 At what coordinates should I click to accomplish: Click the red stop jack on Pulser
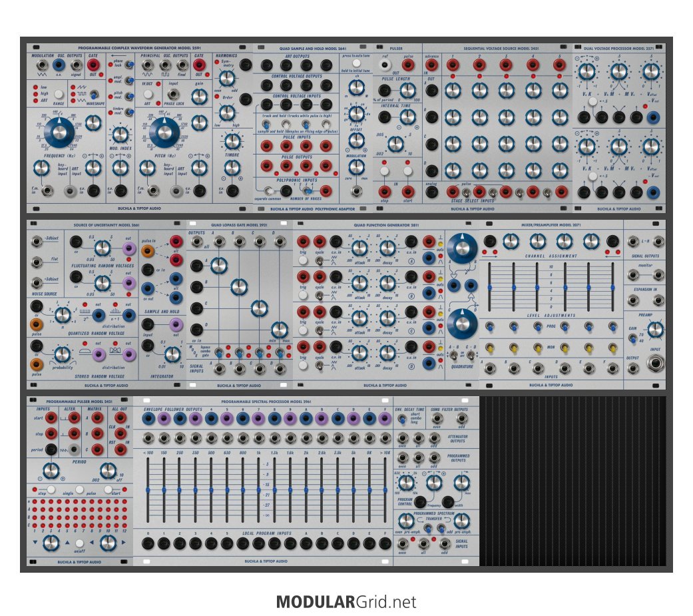coord(385,192)
